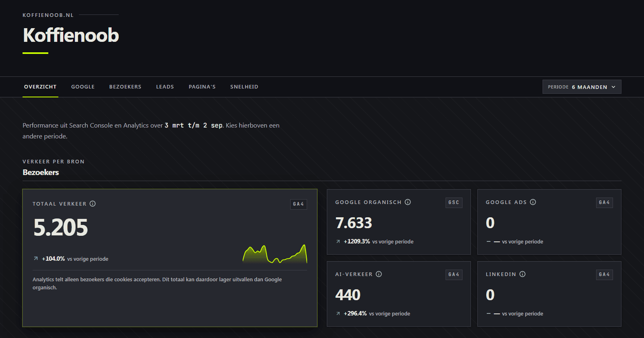The height and width of the screenshot is (338, 644).
Task: Click the GA4 badge on LinkedIn card
Action: (x=605, y=274)
